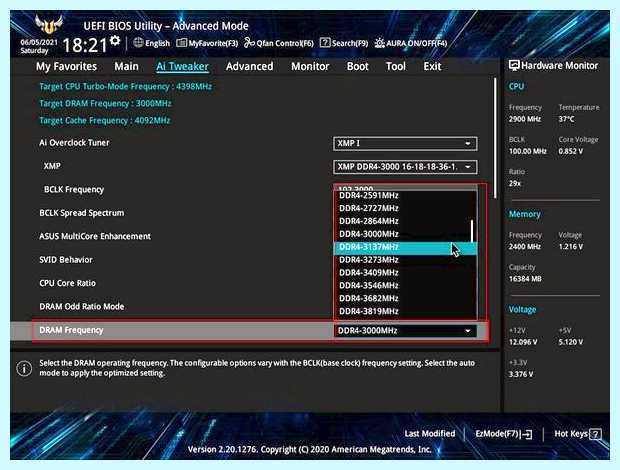620x470 pixels.
Task: Select CPU Core Ratio setting
Action: 67,283
